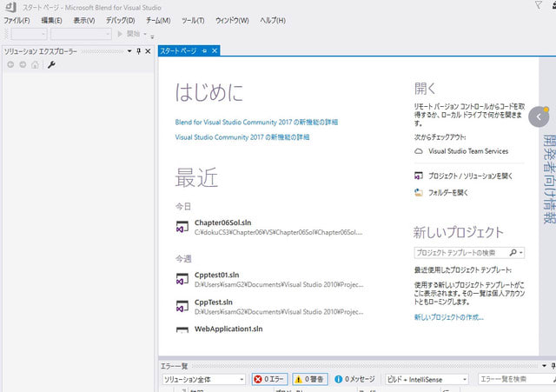Close the スタートページ tab

pos(215,51)
